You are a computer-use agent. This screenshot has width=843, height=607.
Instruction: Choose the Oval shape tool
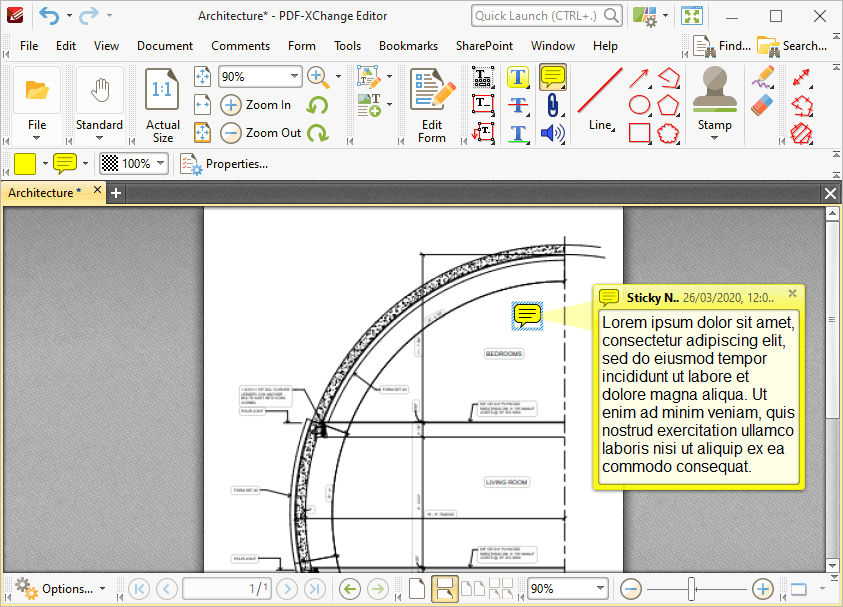(x=640, y=105)
